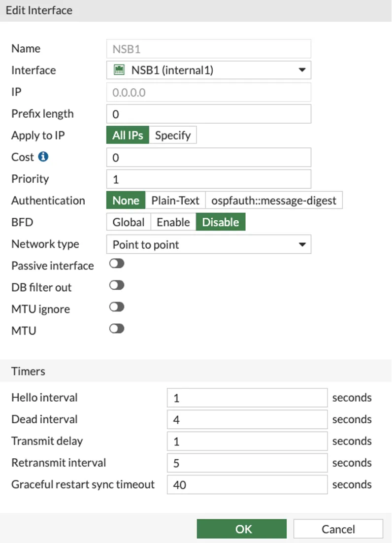Select All IPs for Apply to IP
The image size is (392, 543).
pos(128,135)
